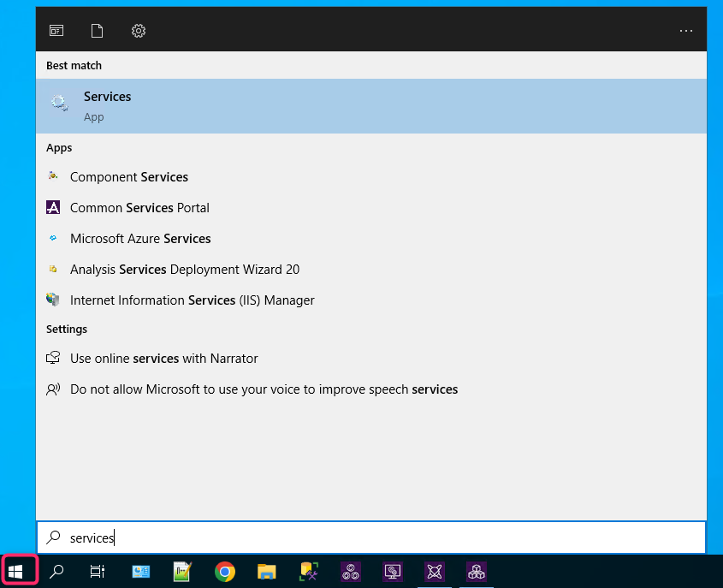Click the Common Services Portal purple A icon
The image size is (723, 588).
click(x=53, y=207)
